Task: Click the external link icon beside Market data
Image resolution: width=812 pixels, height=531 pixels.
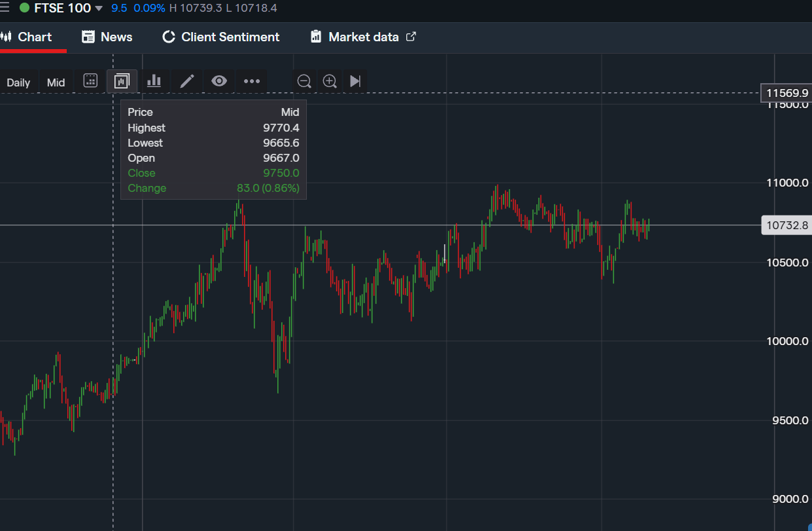Action: tap(411, 37)
